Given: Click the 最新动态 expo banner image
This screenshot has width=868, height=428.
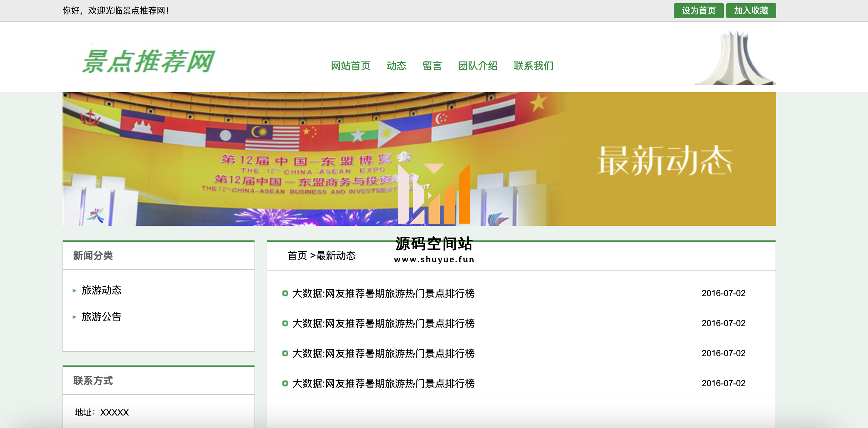Looking at the screenshot, I should point(419,159).
